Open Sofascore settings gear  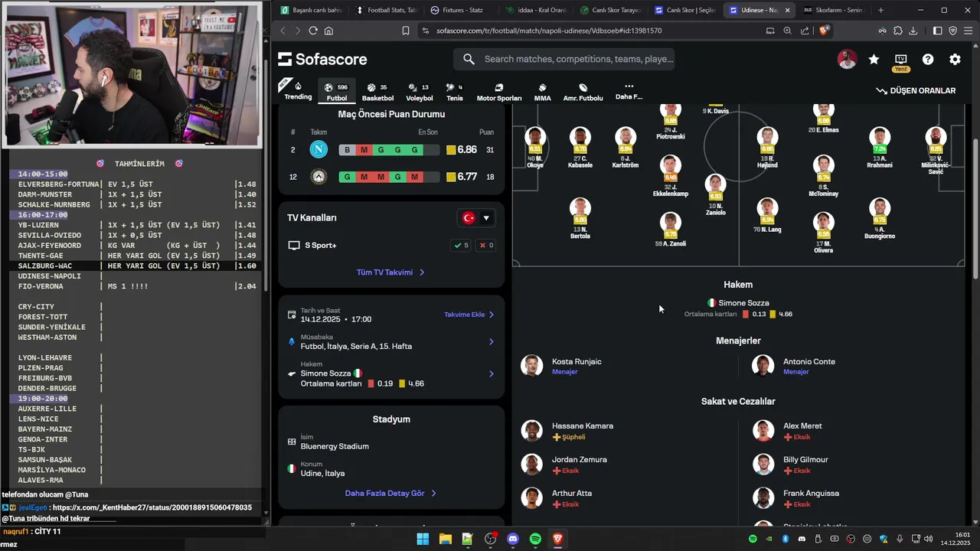tap(955, 60)
